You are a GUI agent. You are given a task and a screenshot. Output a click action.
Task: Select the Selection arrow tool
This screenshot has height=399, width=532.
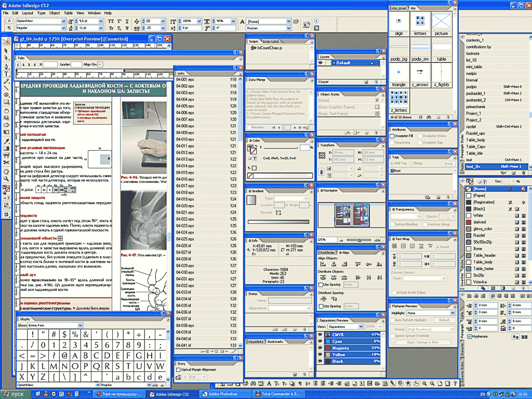click(6, 50)
